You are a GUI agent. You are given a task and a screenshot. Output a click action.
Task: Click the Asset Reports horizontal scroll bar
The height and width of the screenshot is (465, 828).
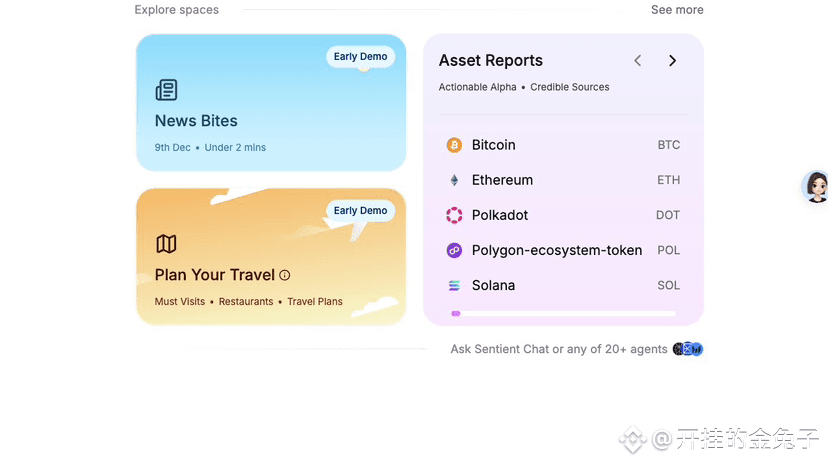pos(563,314)
